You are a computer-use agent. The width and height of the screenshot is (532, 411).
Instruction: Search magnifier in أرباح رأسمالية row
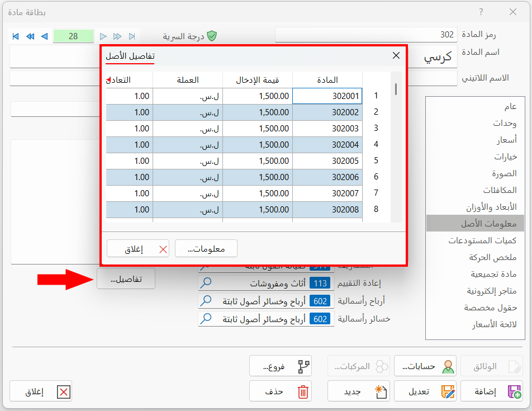coord(206,301)
